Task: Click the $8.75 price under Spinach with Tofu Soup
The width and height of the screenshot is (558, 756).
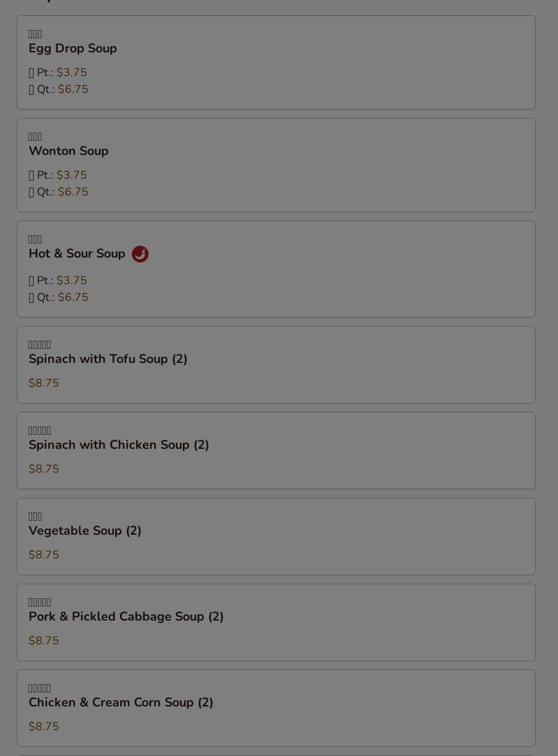Action: 44,383
